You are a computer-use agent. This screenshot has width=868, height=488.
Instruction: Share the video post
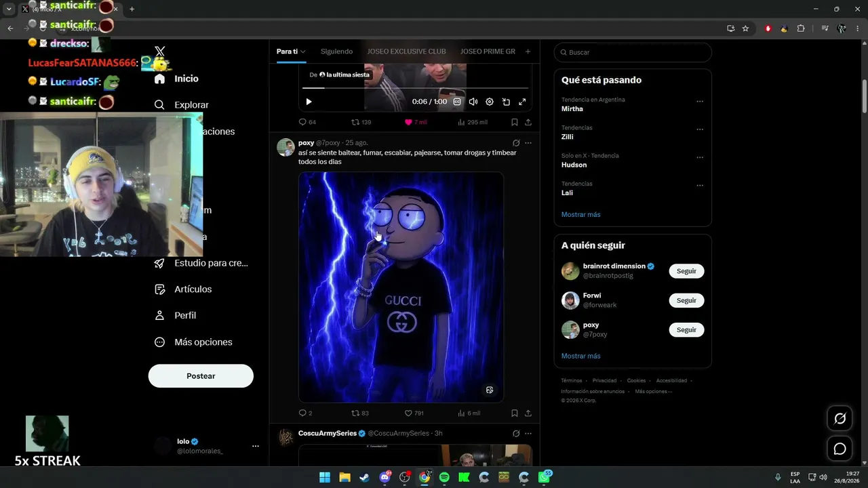[528, 122]
